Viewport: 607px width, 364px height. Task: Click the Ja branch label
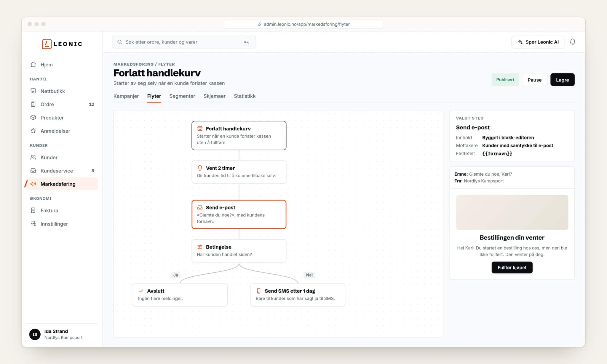click(175, 275)
